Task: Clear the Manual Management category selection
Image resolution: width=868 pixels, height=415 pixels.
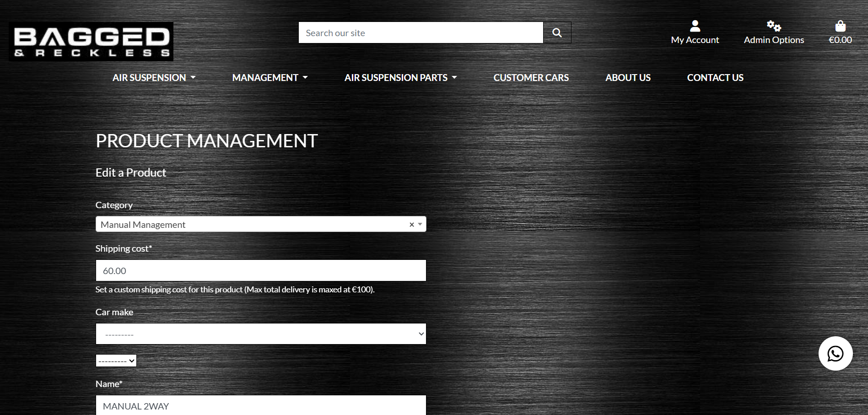Action: click(411, 225)
